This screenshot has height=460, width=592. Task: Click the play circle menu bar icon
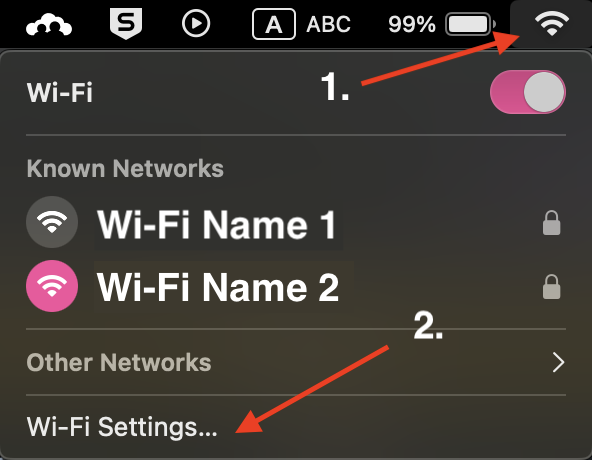[196, 23]
